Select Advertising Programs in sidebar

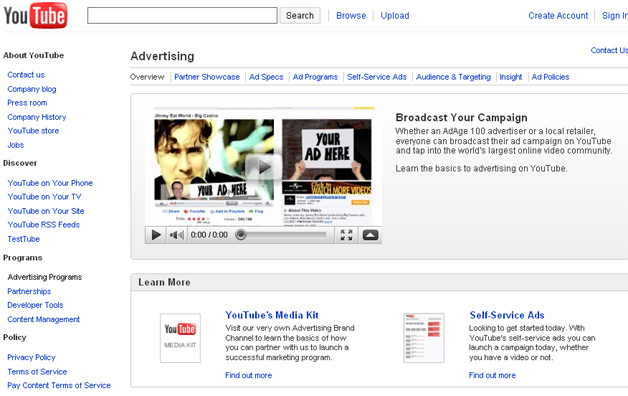coord(44,277)
